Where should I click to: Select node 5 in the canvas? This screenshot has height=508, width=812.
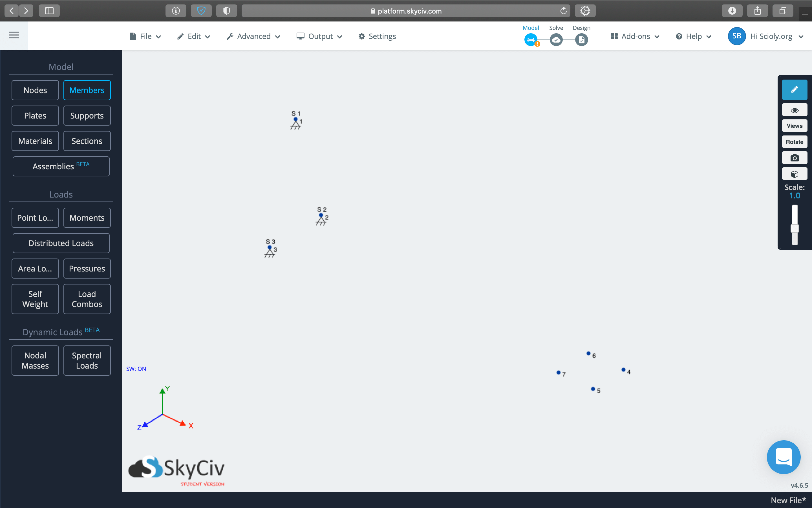click(x=593, y=389)
